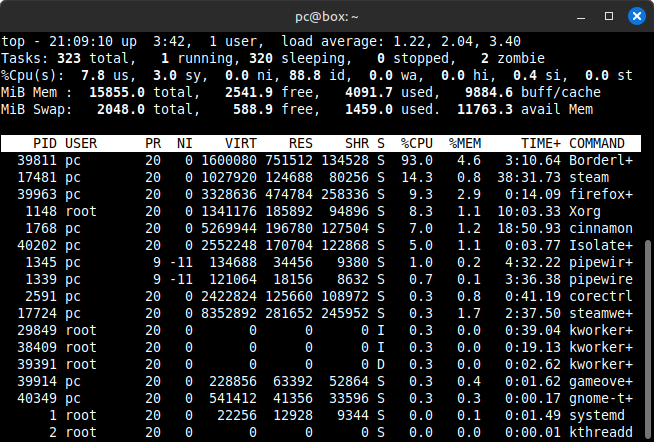Click the 1459.0 used swap value
Screen dimensions: 654x442
pyautogui.click(x=369, y=110)
